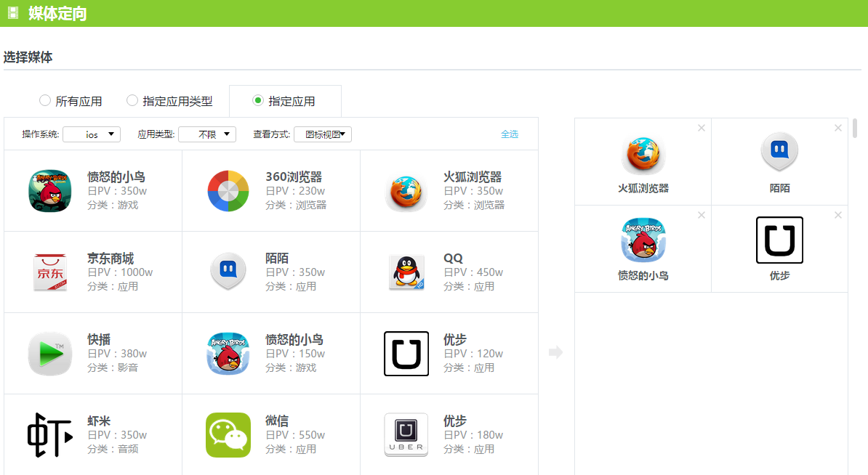This screenshot has height=475, width=868.
Task: Click the QQ app name text
Action: coord(453,259)
